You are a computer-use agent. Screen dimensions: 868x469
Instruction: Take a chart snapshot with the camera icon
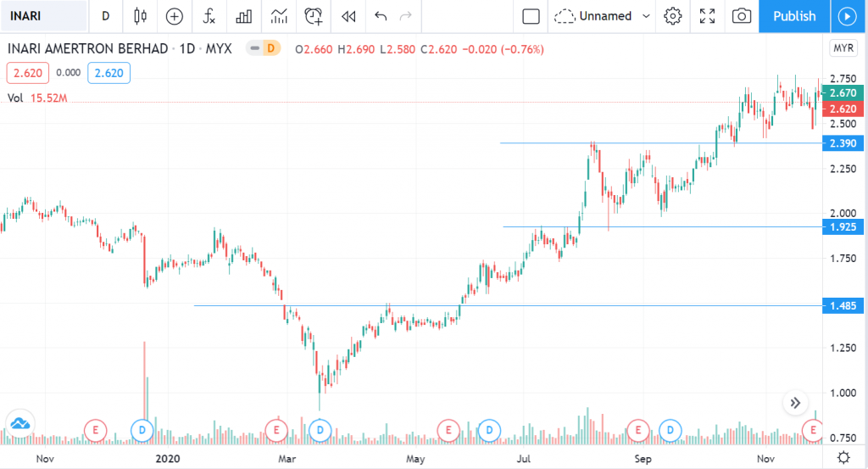tap(742, 16)
